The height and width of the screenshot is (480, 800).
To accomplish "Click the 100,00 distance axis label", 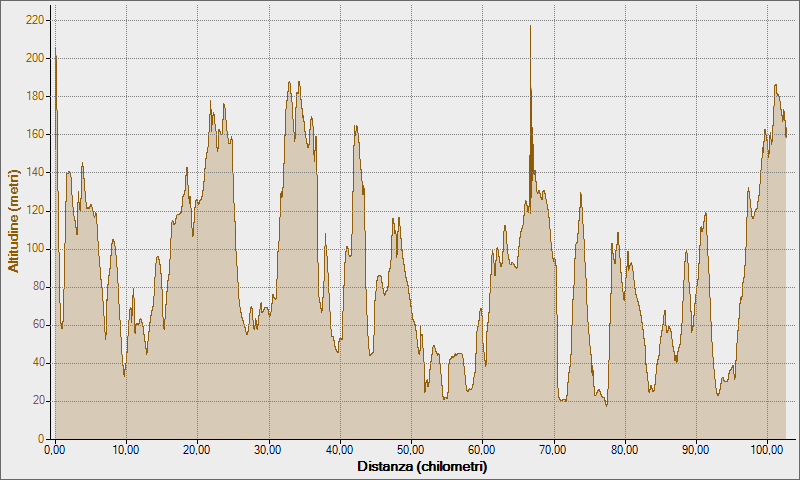I will click(767, 450).
